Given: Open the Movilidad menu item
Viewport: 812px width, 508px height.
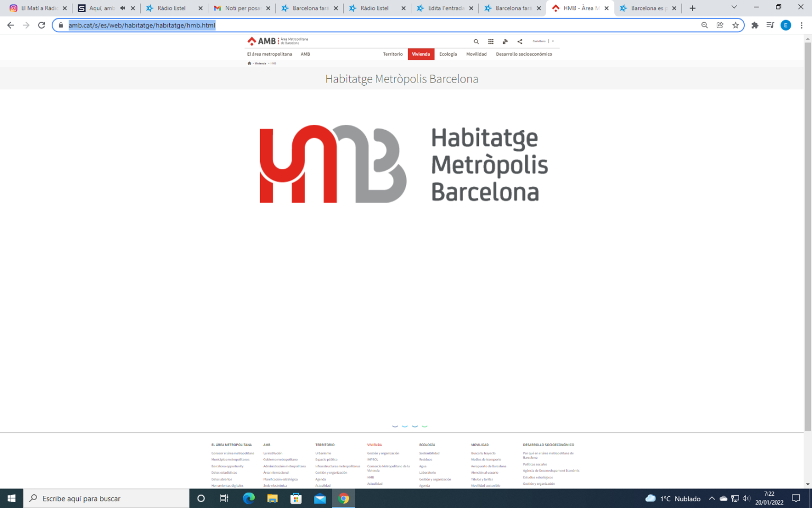Looking at the screenshot, I should 476,54.
